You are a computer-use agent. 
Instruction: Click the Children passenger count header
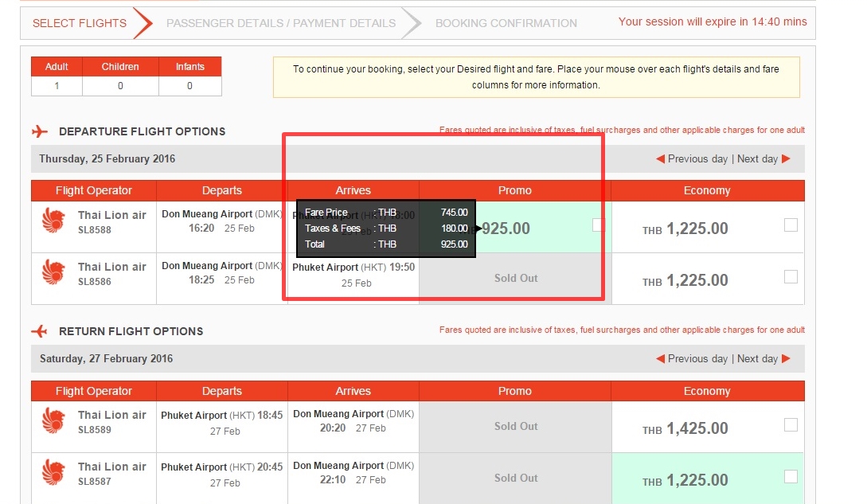(120, 66)
